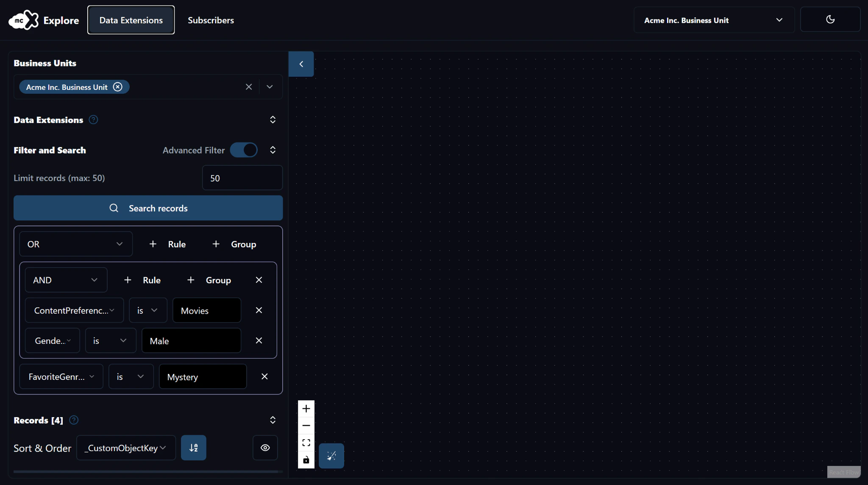The width and height of the screenshot is (868, 485).
Task: Clear all selected business units
Action: [249, 87]
